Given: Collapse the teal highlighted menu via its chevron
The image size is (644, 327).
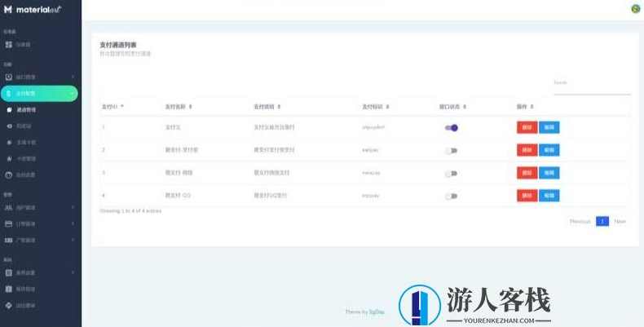Looking at the screenshot, I should [x=72, y=94].
